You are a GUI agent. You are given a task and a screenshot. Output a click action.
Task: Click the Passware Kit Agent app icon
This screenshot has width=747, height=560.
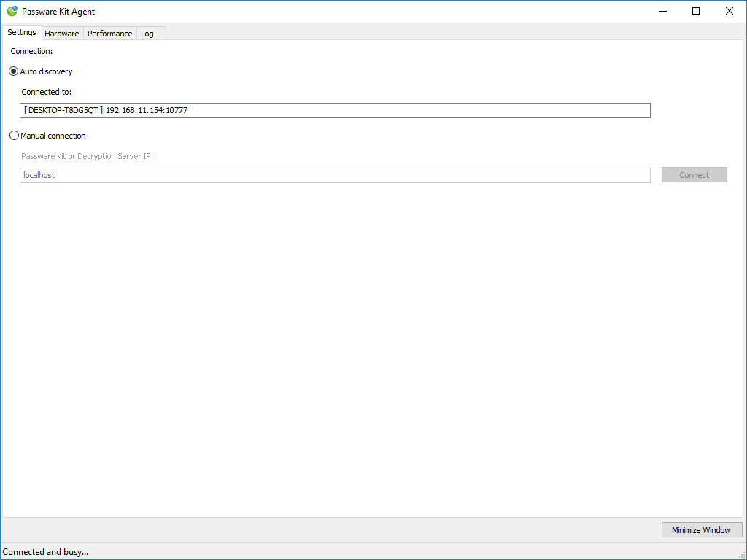(12, 11)
